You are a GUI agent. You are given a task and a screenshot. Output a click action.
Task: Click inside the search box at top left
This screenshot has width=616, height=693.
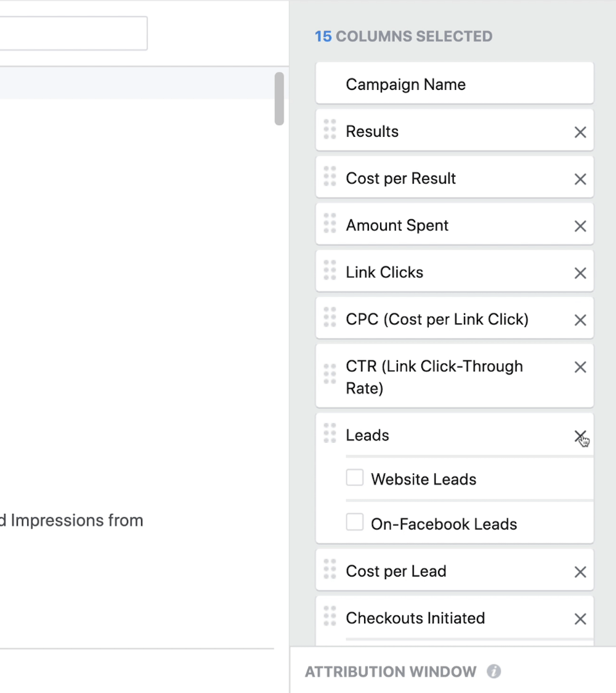74,33
